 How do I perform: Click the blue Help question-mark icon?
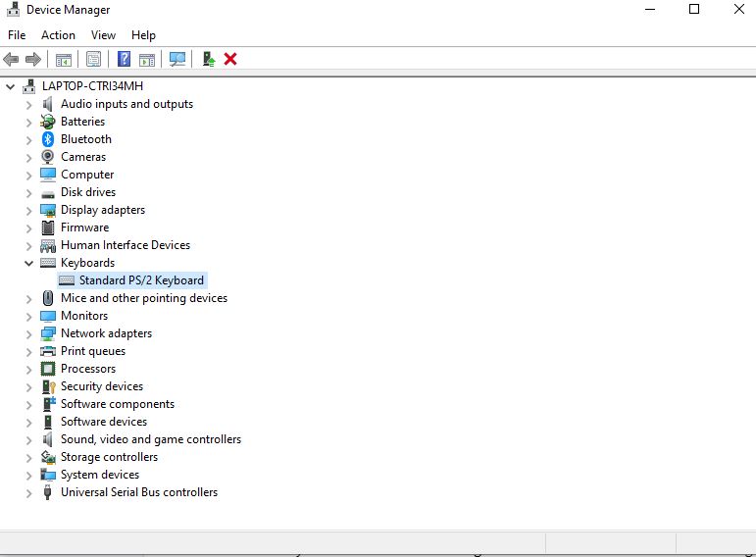point(124,59)
